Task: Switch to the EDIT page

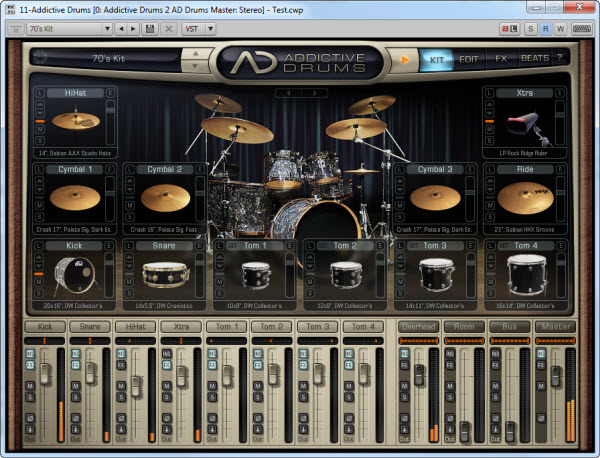Action: click(x=468, y=59)
